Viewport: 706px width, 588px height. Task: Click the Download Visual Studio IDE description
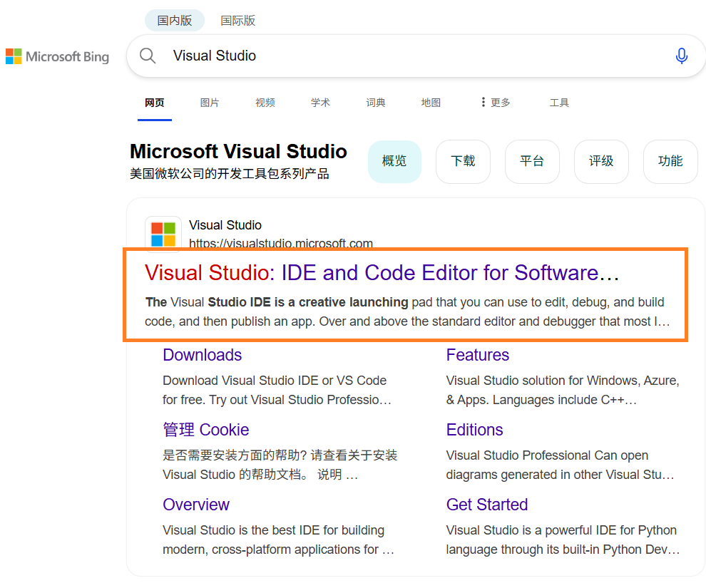(x=277, y=390)
